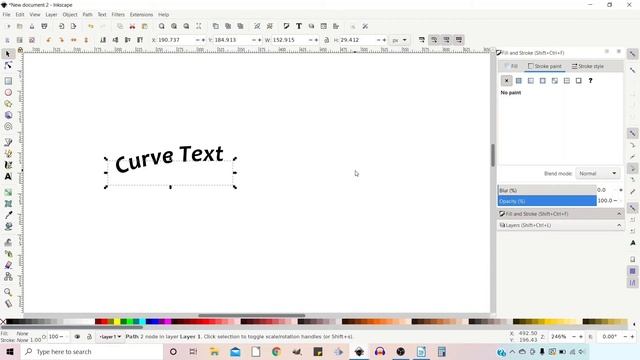This screenshot has width=640, height=360.
Task: Click the Undo arrow icon
Action: [x=91, y=26]
